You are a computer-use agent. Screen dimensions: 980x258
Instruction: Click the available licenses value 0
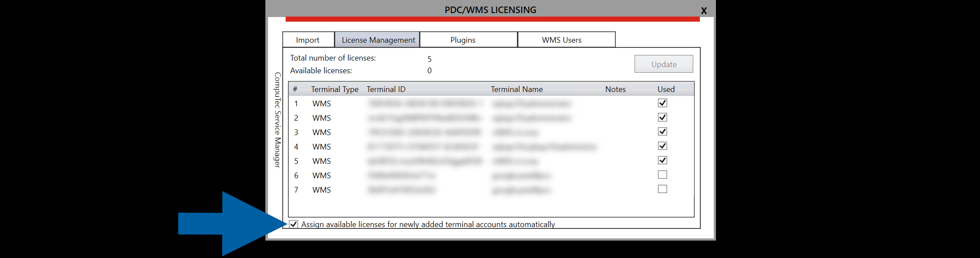(430, 71)
